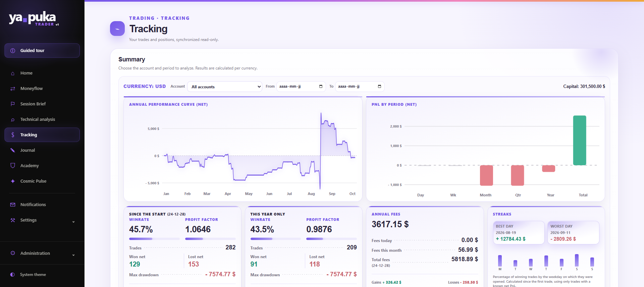Viewport: 644px width, 287px height.
Task: Open the Notifications link
Action: [42, 205]
